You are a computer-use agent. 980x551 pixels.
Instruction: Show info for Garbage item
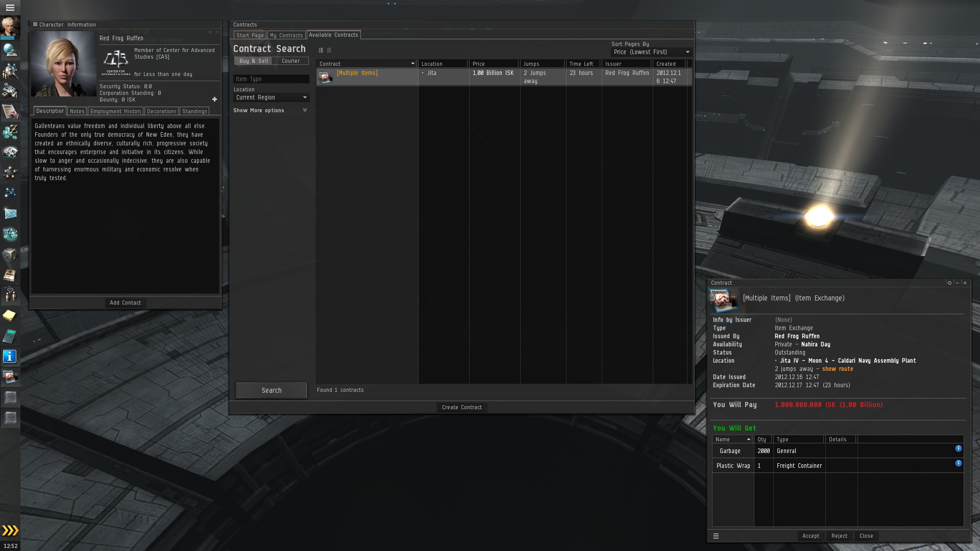click(x=958, y=448)
